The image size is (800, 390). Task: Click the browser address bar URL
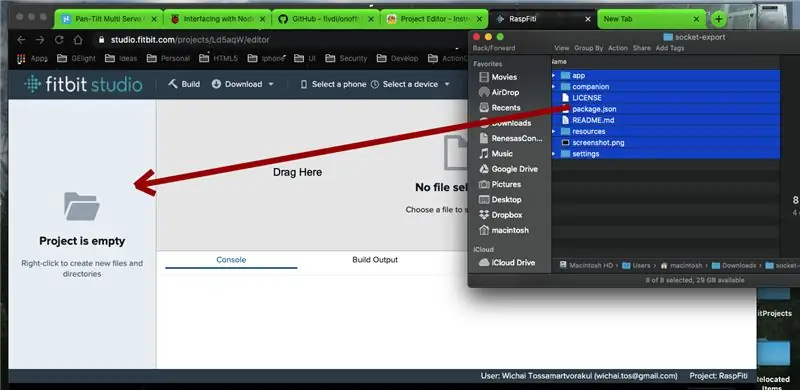[x=190, y=40]
